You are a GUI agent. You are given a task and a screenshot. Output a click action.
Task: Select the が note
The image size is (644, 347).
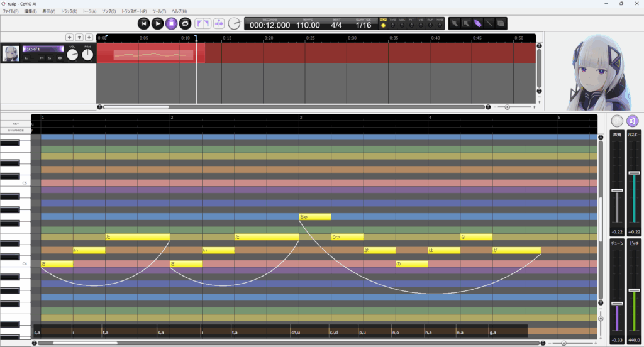(x=517, y=250)
